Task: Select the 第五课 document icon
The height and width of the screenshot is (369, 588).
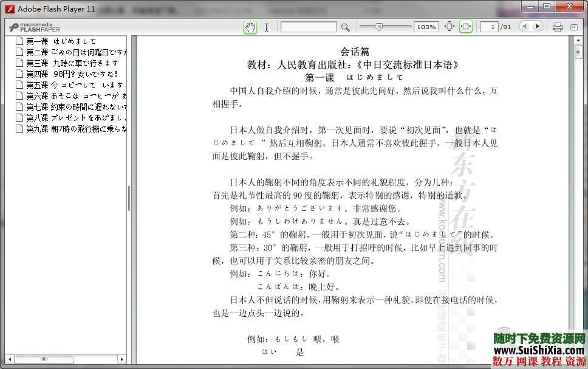Action: click(x=19, y=84)
